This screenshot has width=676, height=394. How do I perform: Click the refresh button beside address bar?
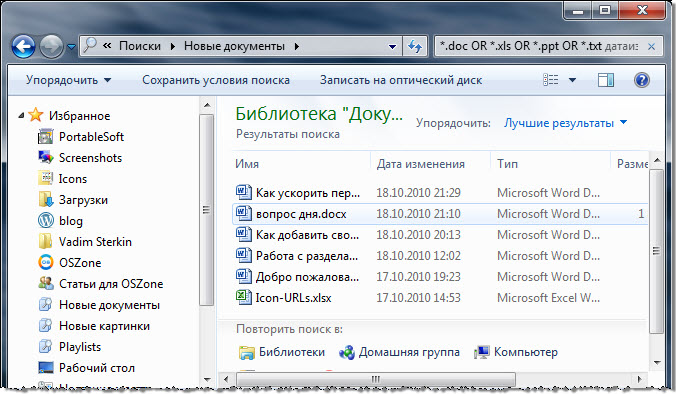click(415, 47)
